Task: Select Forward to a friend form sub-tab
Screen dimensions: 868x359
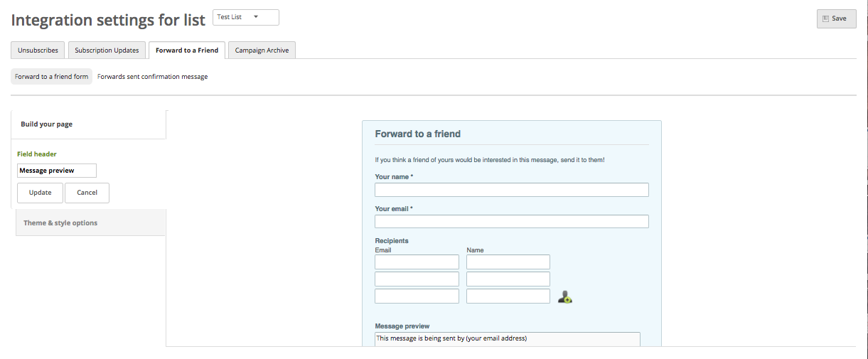Action: click(51, 76)
